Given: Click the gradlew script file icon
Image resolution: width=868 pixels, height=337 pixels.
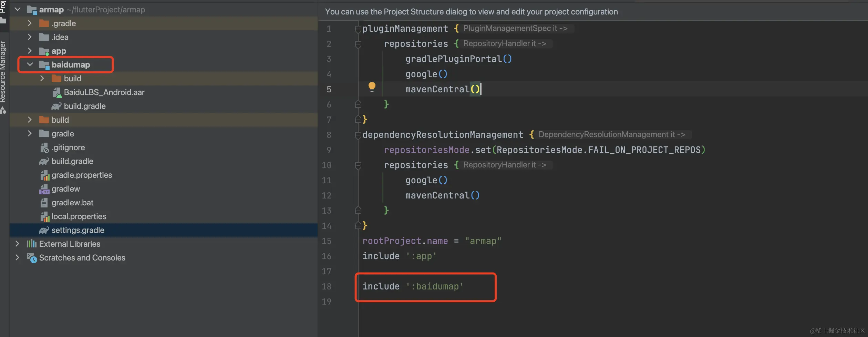Looking at the screenshot, I should (x=44, y=189).
